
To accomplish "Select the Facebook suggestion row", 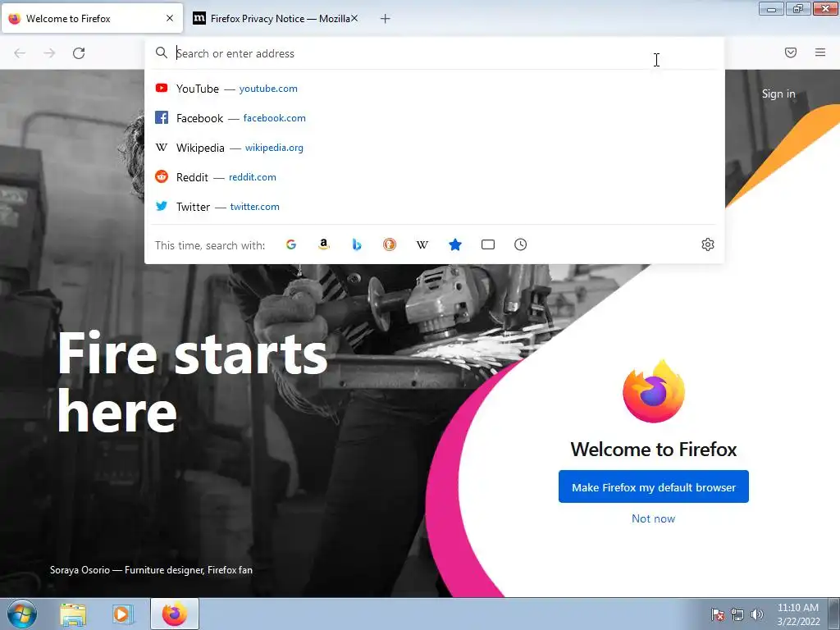I will point(435,118).
